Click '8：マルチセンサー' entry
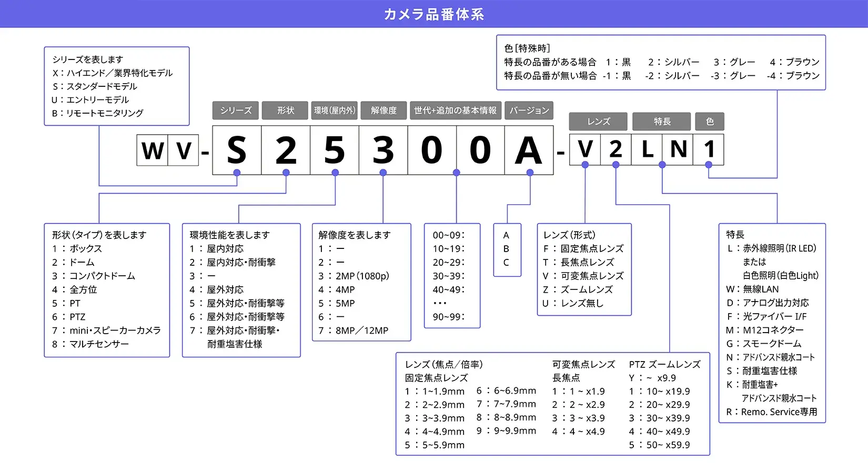Image resolution: width=868 pixels, height=471 pixels. pos(90,344)
